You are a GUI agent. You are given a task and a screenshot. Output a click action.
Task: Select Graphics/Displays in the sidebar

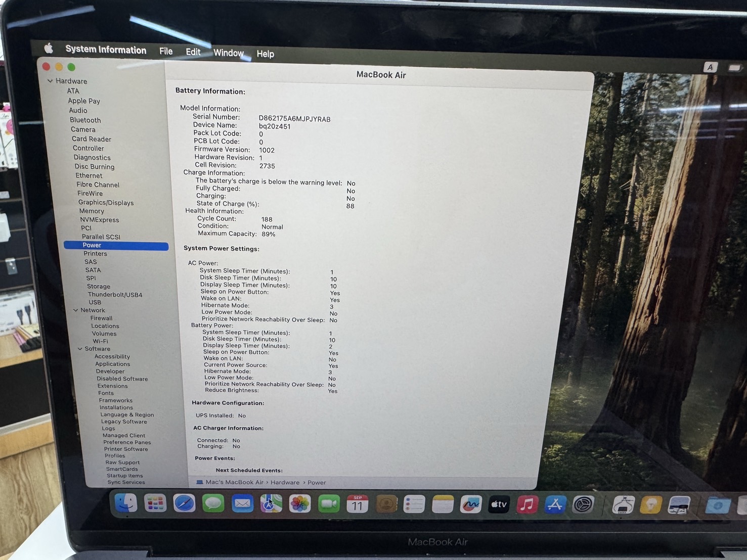click(x=106, y=203)
